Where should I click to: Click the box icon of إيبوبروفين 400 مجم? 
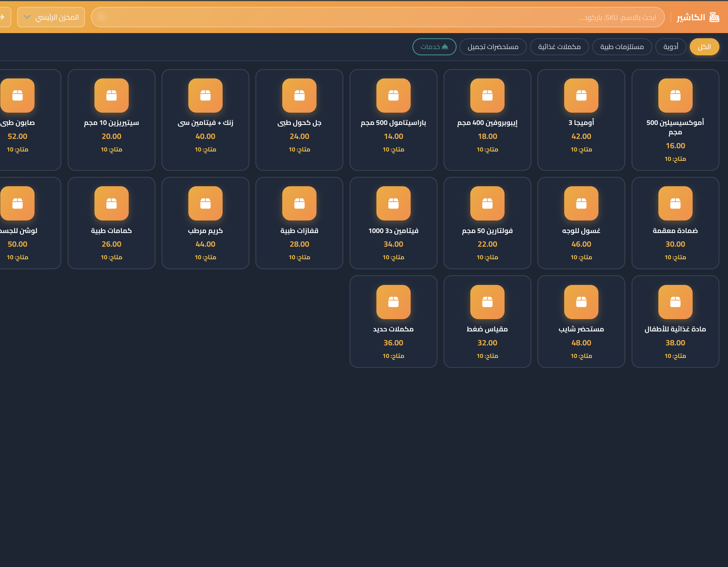[487, 96]
